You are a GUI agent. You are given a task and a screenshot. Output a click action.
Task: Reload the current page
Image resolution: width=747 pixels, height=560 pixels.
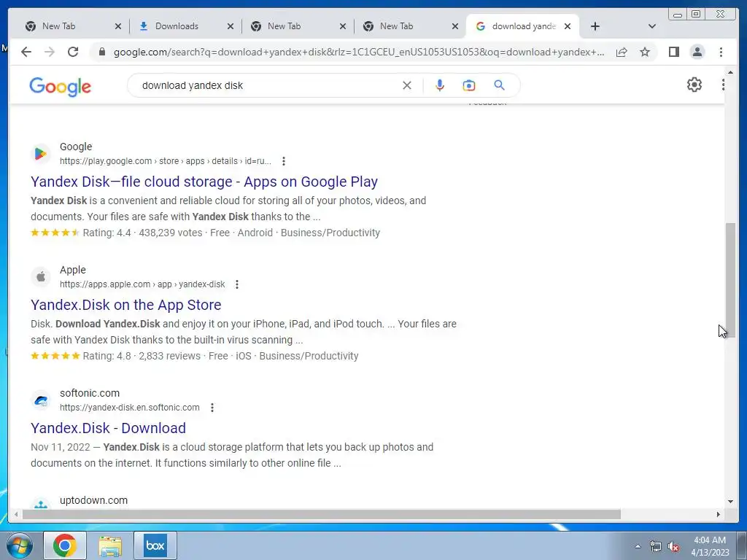click(73, 52)
